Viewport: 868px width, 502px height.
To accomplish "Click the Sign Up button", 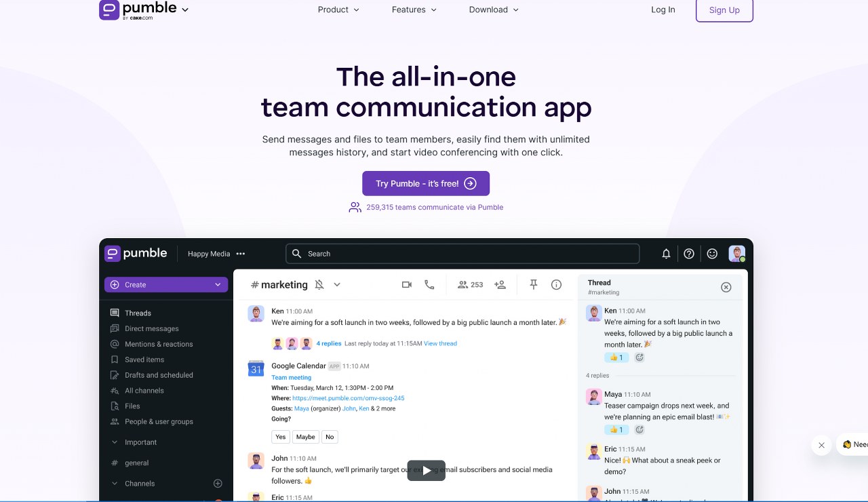I will (724, 10).
